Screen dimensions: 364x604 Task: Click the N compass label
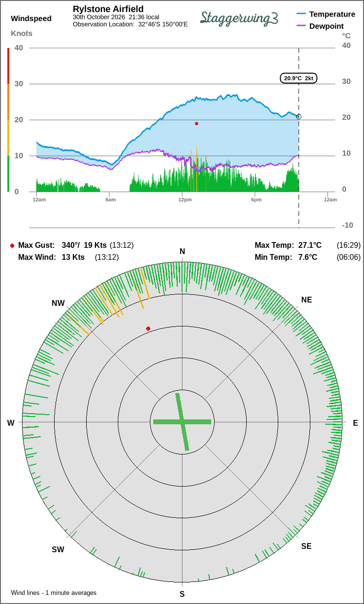pyautogui.click(x=182, y=252)
